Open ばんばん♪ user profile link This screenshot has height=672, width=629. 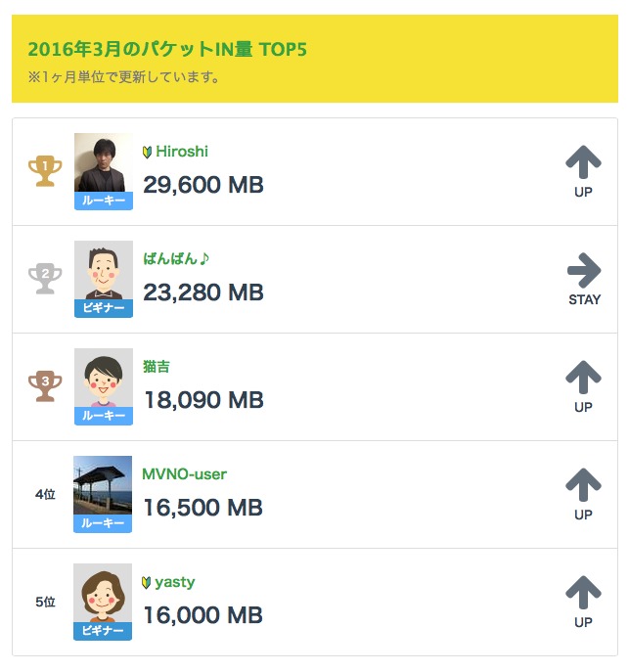point(177,259)
